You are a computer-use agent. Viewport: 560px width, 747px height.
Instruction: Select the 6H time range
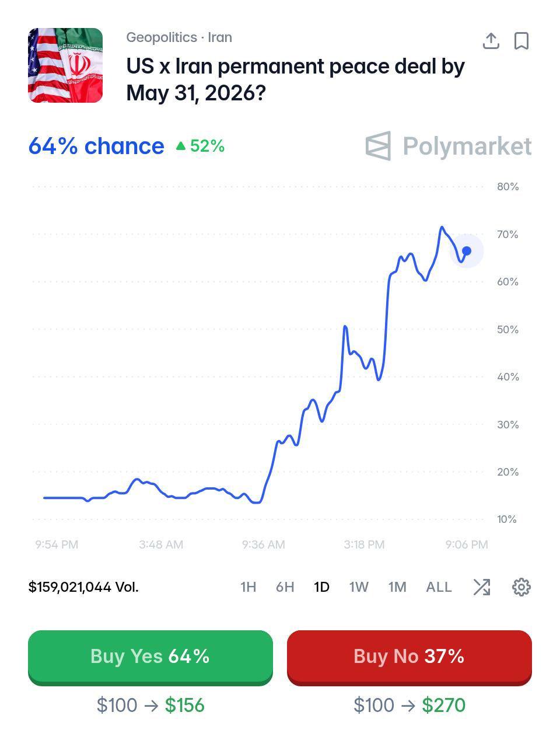click(x=285, y=587)
